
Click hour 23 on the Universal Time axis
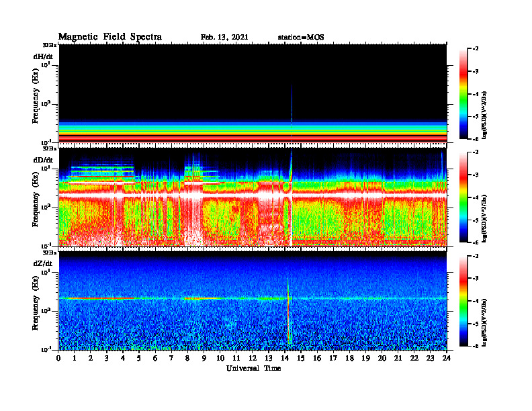click(430, 358)
